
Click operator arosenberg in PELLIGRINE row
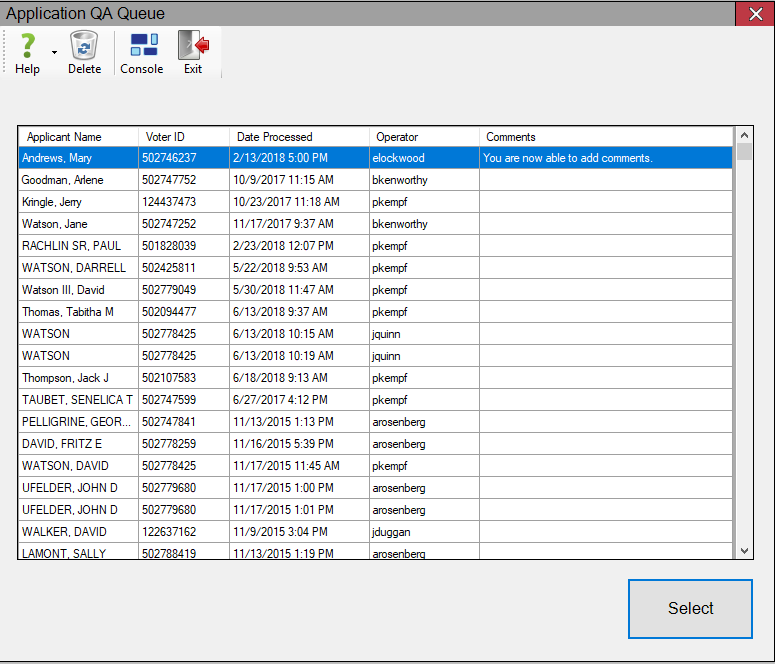click(399, 422)
